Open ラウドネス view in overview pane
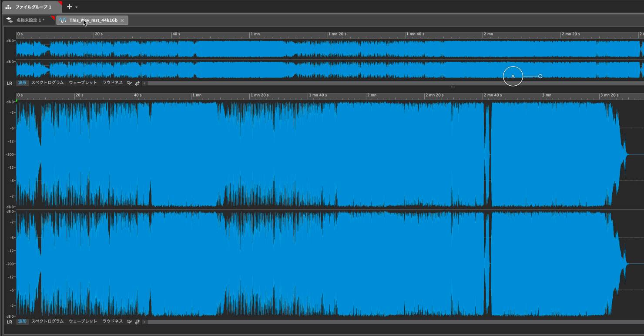The height and width of the screenshot is (336, 644). (113, 83)
